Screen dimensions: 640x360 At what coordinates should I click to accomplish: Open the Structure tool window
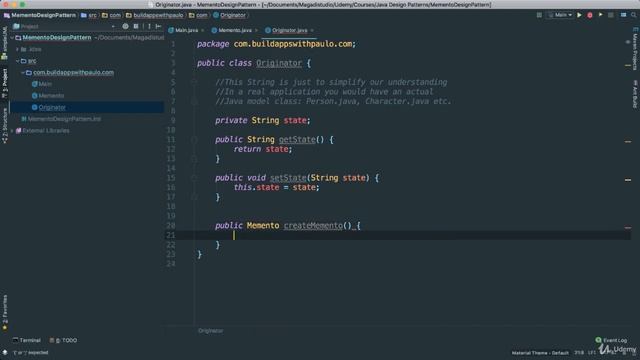4,125
